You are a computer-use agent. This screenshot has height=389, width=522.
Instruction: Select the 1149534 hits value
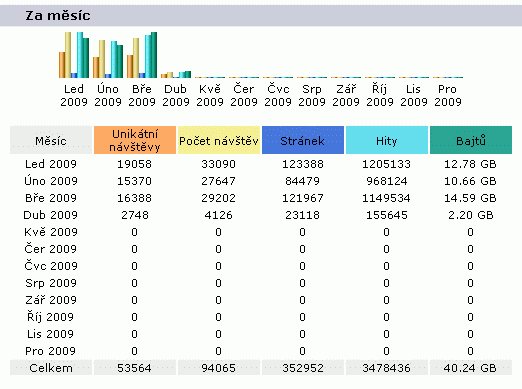click(x=386, y=198)
